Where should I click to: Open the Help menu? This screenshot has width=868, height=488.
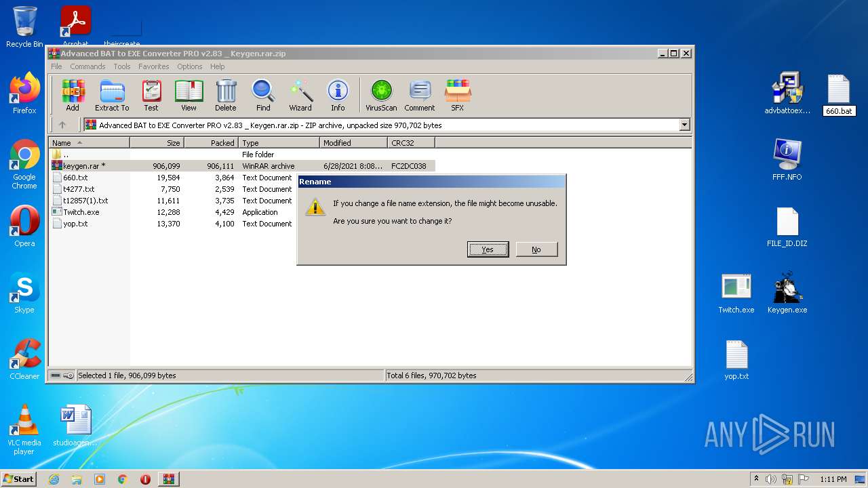[x=217, y=66]
